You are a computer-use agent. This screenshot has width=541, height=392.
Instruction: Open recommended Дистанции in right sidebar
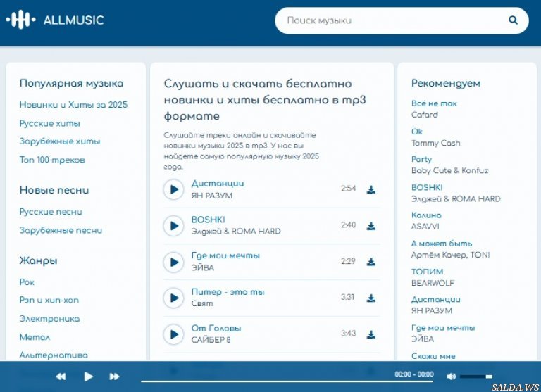(436, 300)
